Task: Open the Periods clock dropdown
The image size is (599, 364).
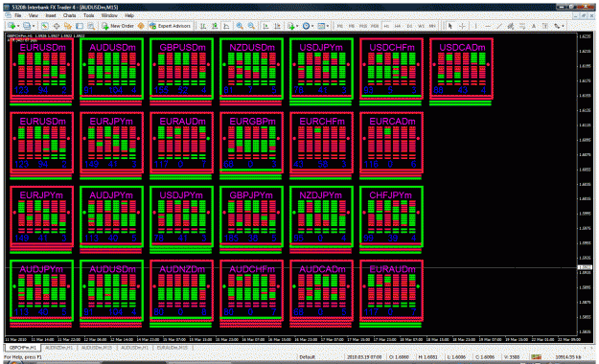Action: (309, 26)
